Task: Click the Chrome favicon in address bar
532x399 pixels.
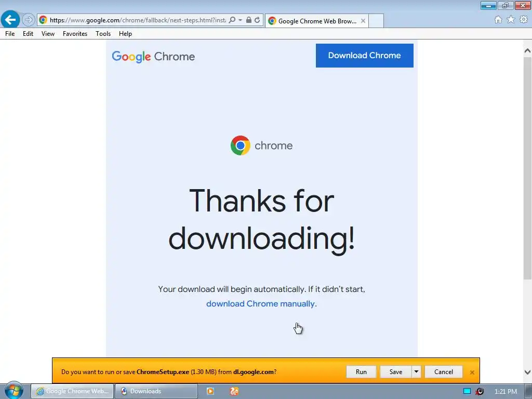Action: (43, 20)
